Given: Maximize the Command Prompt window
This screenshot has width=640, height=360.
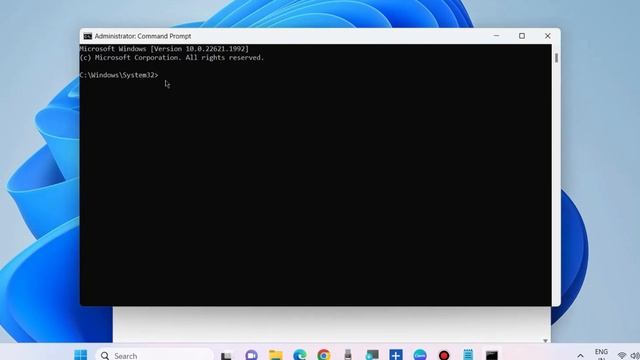Looking at the screenshot, I should pos(522,36).
